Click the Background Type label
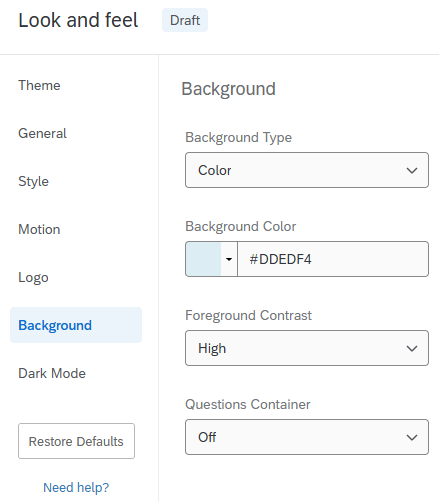Viewport: 439px width, 502px height. point(238,137)
